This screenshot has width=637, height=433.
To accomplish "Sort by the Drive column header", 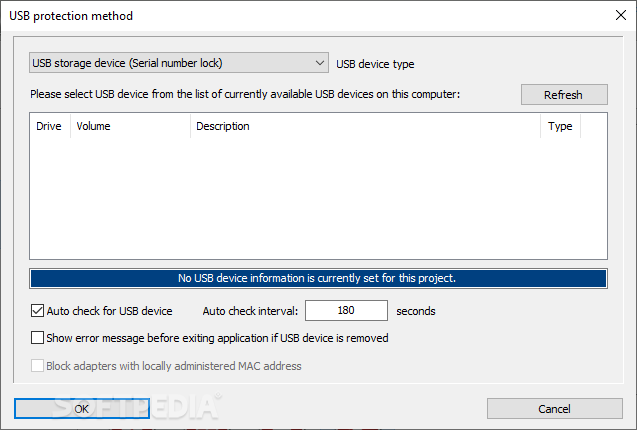I will point(50,126).
